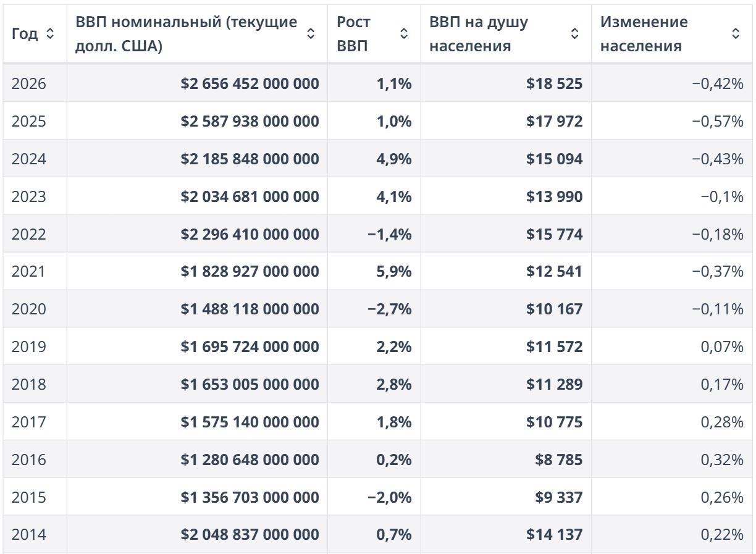Select the 2022 row −1,4% growth cell
This screenshot has width=756, height=554.
pyautogui.click(x=389, y=234)
